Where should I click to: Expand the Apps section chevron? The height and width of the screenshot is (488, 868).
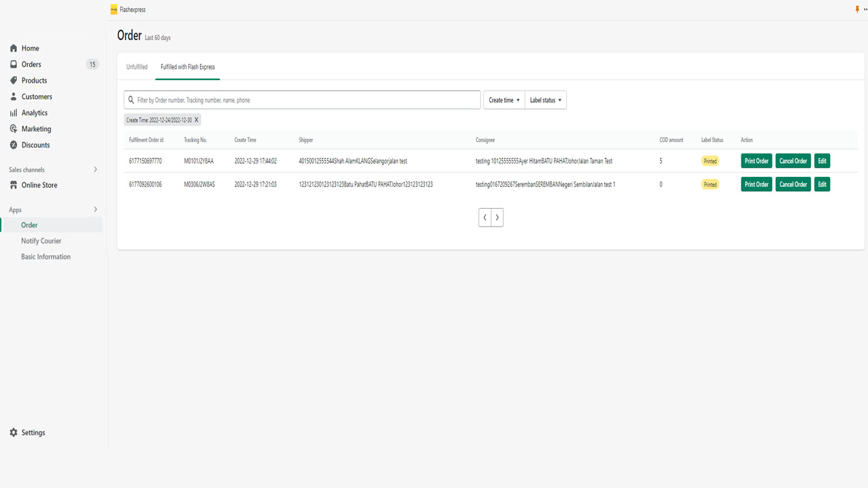pyautogui.click(x=95, y=209)
